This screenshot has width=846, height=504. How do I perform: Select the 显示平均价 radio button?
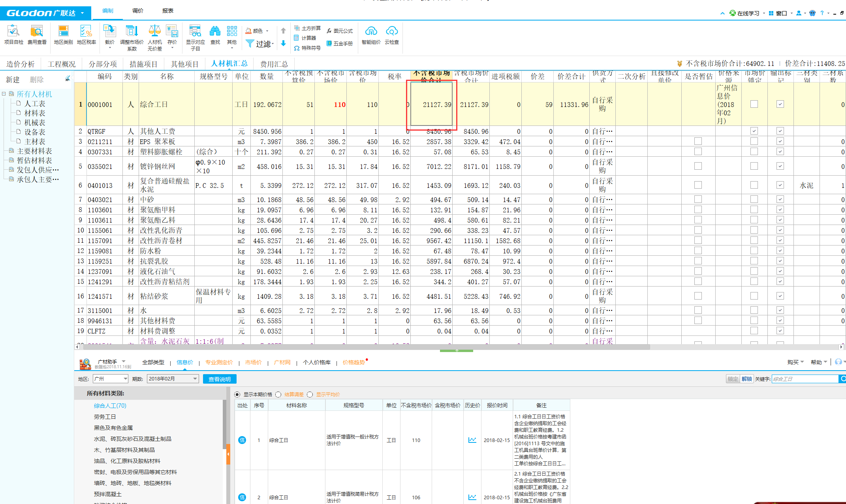pyautogui.click(x=310, y=394)
